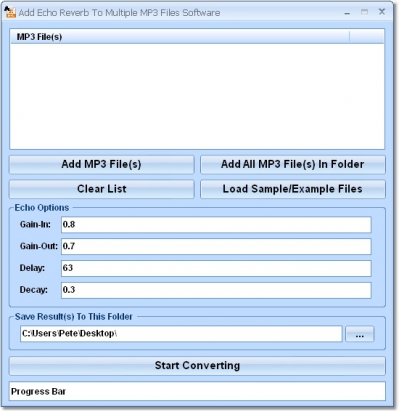The image size is (400, 412).
Task: Start Converting the MP3 files
Action: click(x=197, y=366)
